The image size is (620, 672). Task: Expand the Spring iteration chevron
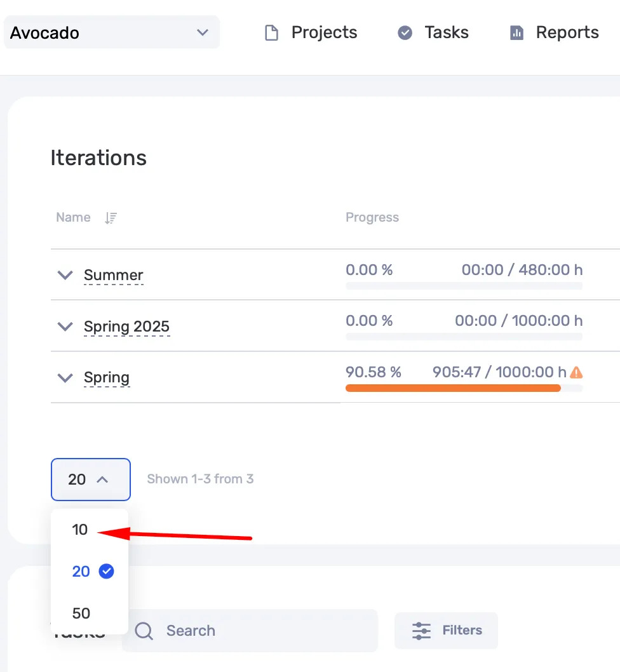point(65,377)
